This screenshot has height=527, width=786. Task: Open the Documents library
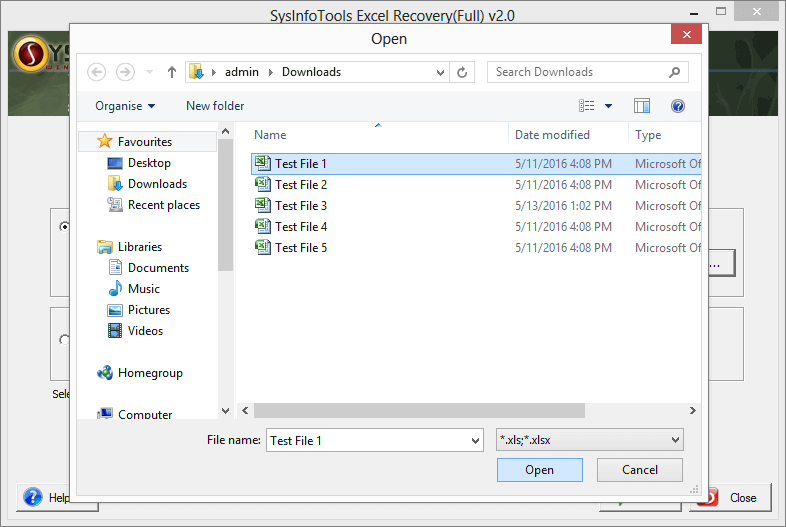pyautogui.click(x=158, y=268)
